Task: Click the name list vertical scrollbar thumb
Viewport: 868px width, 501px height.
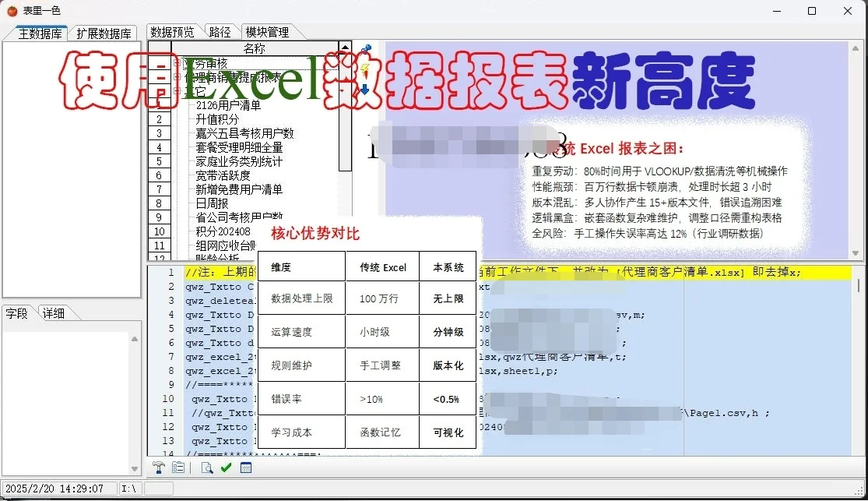Action: pyautogui.click(x=345, y=112)
